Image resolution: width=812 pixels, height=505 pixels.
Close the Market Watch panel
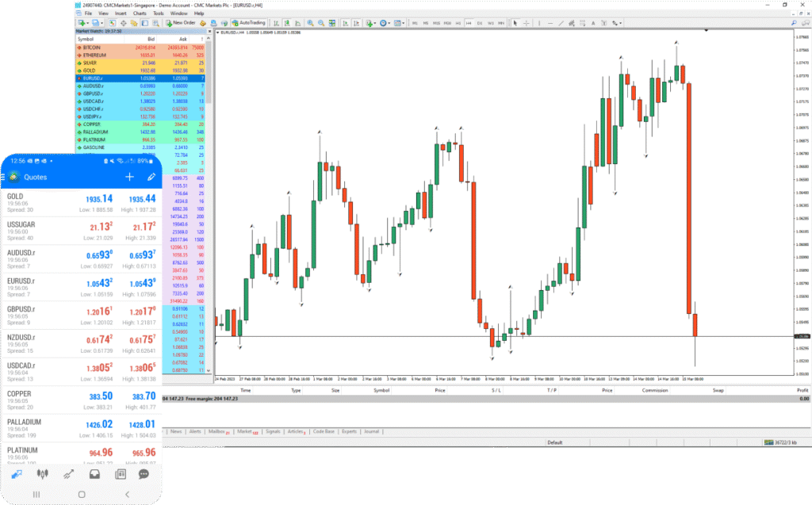(x=209, y=32)
